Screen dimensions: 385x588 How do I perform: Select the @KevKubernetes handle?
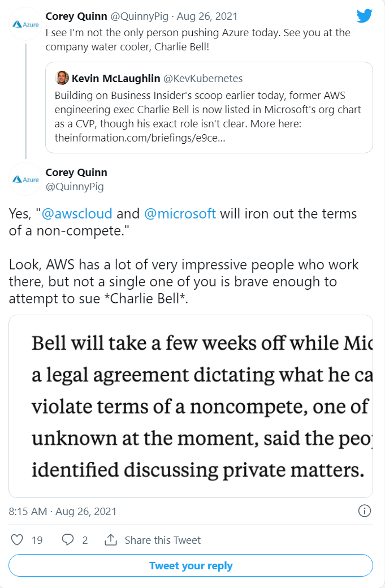197,79
